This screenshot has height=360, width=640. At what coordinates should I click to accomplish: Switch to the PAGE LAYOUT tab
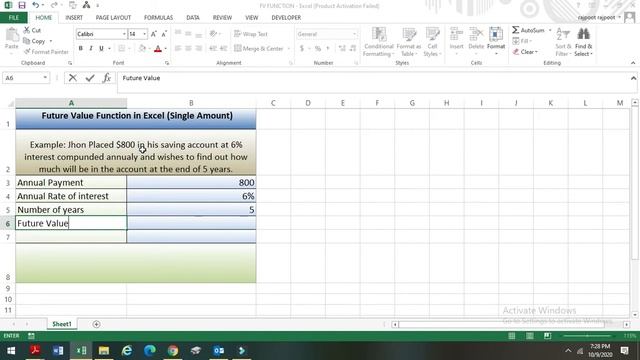pyautogui.click(x=113, y=18)
